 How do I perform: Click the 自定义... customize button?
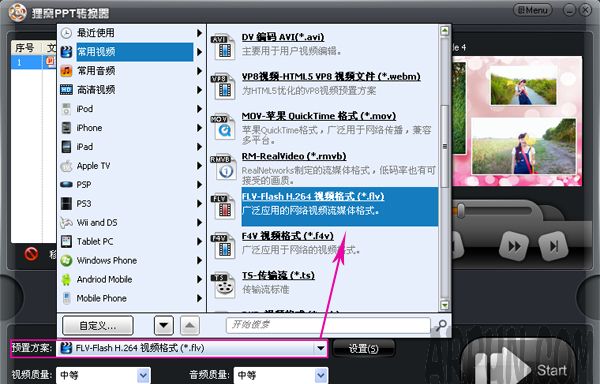(98, 326)
